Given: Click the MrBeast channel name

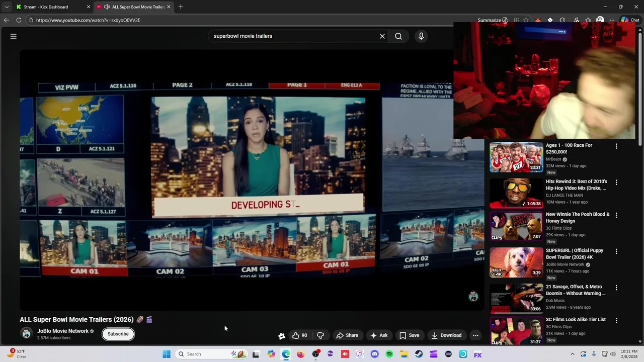Looking at the screenshot, I should (553, 159).
